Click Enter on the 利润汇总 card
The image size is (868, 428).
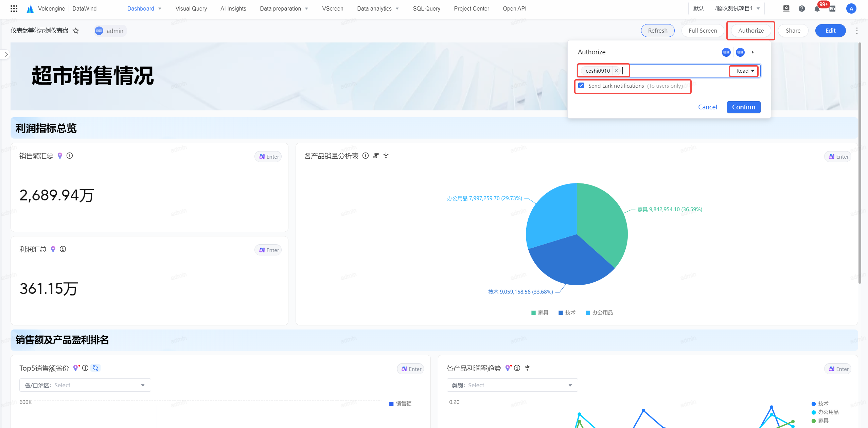click(x=268, y=250)
